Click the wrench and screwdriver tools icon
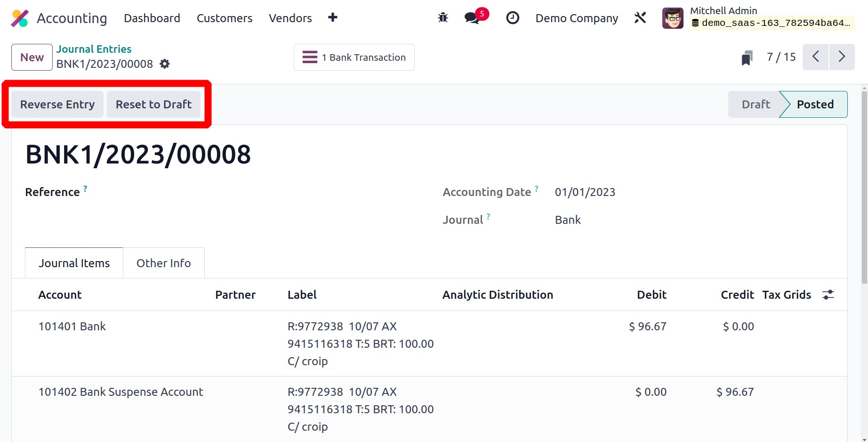This screenshot has width=868, height=442. click(x=640, y=18)
